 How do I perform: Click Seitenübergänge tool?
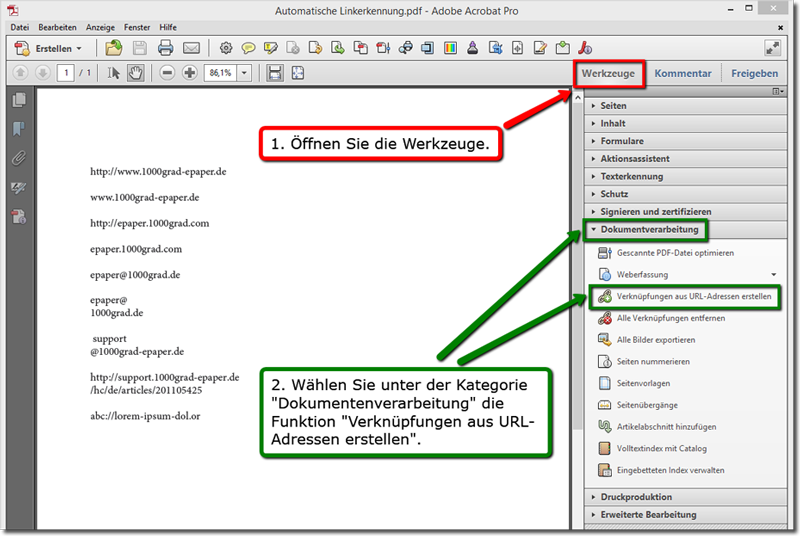637,405
